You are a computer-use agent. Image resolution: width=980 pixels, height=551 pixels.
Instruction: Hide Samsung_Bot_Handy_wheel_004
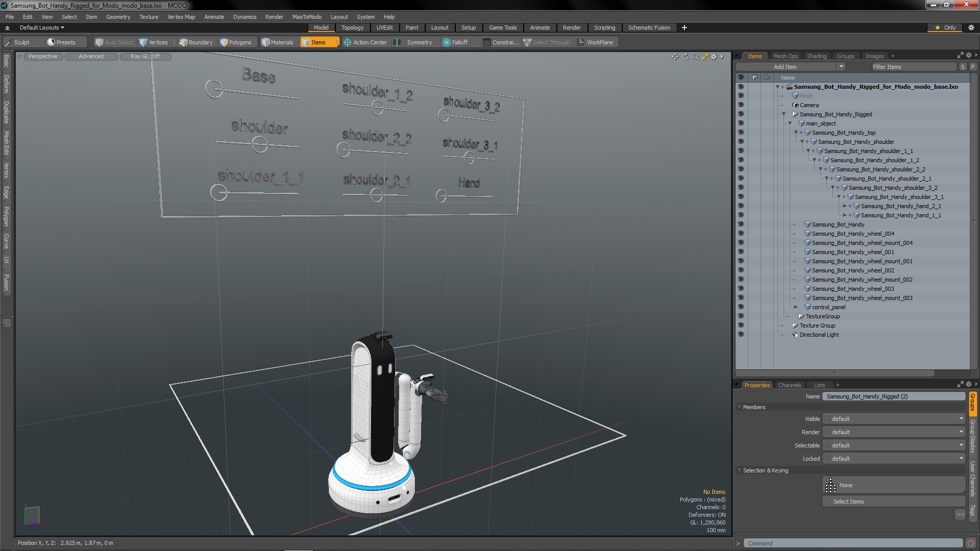741,234
